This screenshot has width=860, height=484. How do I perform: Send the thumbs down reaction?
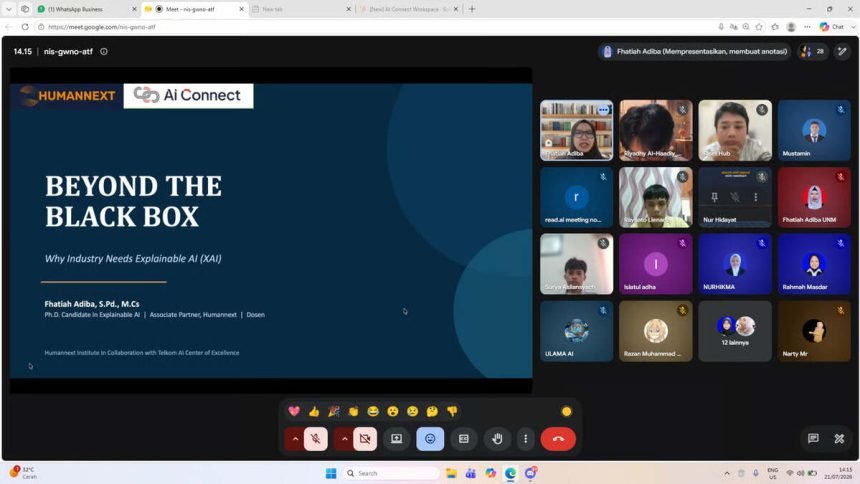click(x=452, y=411)
